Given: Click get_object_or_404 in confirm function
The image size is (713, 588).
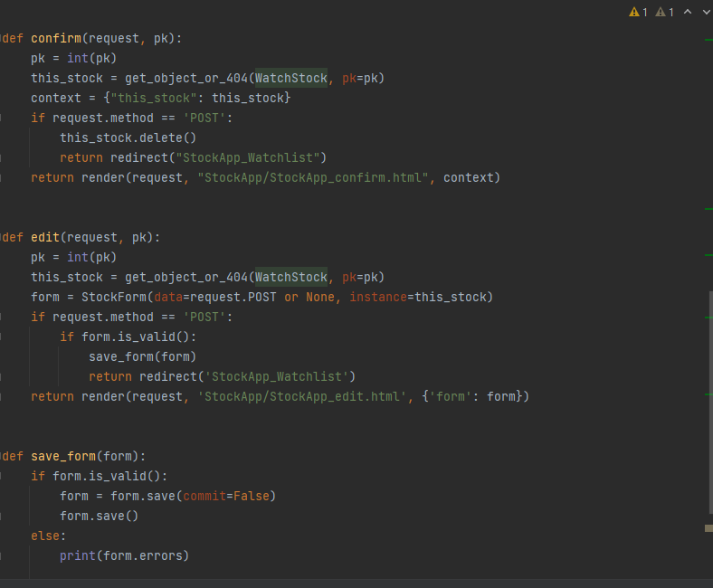Looking at the screenshot, I should pyautogui.click(x=186, y=78).
